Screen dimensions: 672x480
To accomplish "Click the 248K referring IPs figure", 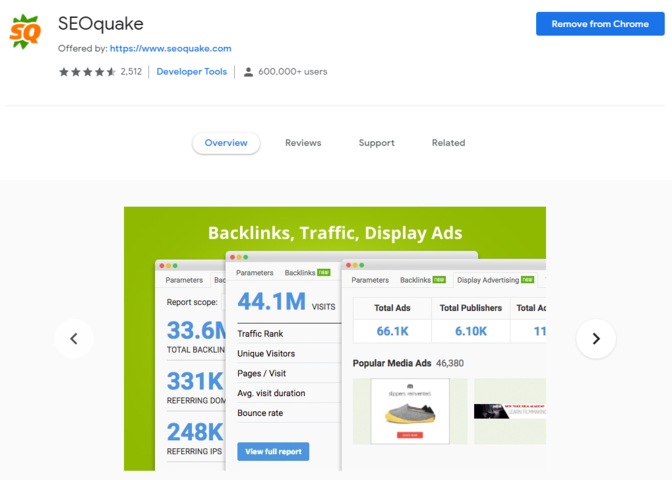I will (x=195, y=432).
